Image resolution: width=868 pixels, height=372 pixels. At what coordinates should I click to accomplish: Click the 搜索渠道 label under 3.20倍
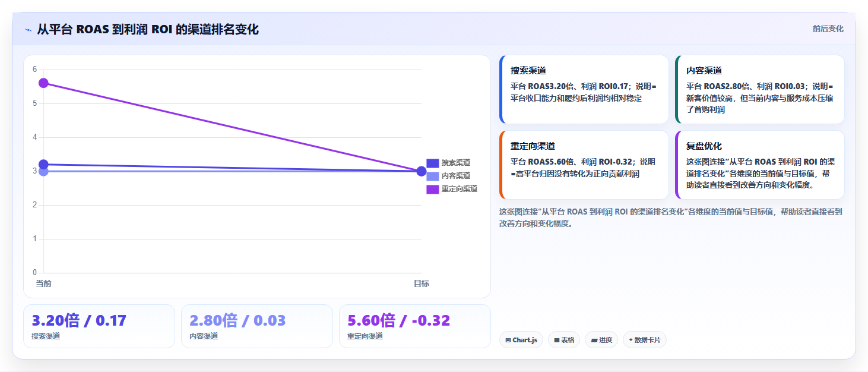[x=46, y=336]
